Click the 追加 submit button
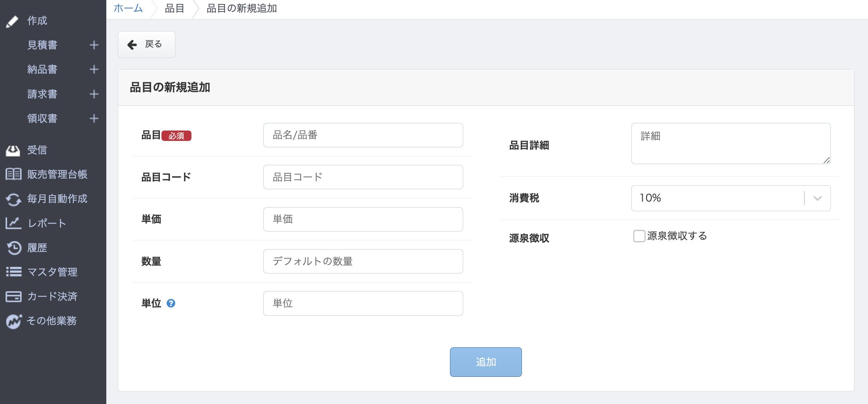This screenshot has width=868, height=404. [x=486, y=362]
